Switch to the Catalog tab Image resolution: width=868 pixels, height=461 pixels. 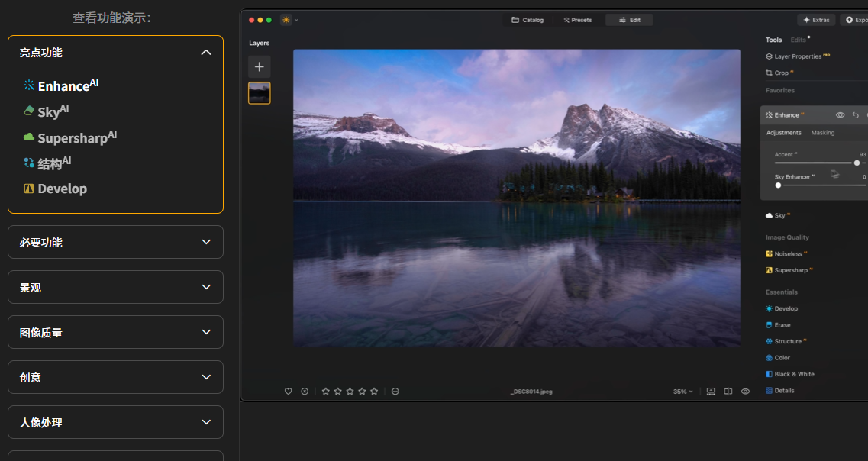point(528,20)
